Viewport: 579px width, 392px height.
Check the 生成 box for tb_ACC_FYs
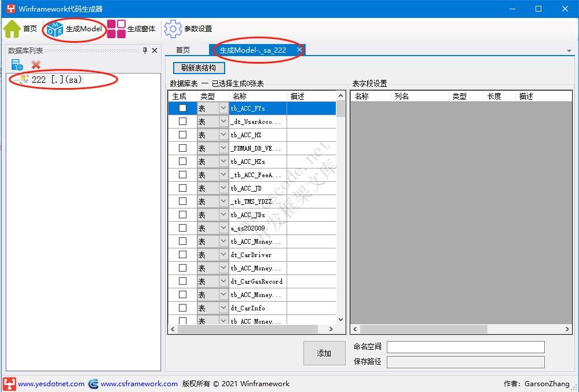coord(182,108)
